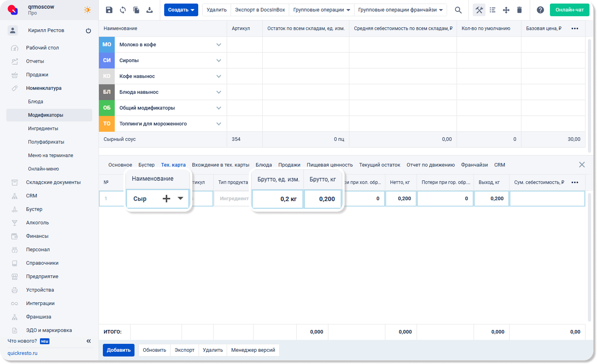Click the download icon in toolbar
This screenshot has height=364, width=597.
pyautogui.click(x=150, y=10)
